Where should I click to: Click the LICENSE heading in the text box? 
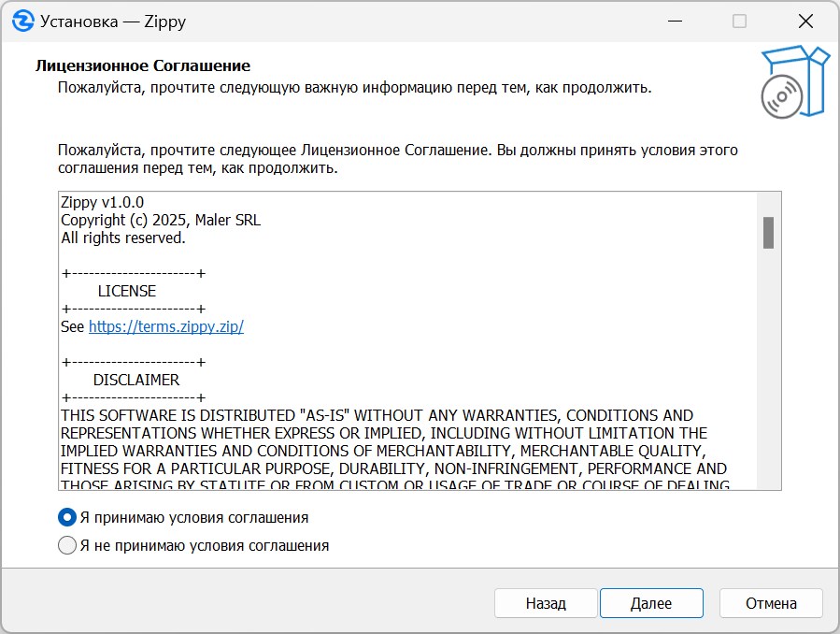tap(126, 291)
